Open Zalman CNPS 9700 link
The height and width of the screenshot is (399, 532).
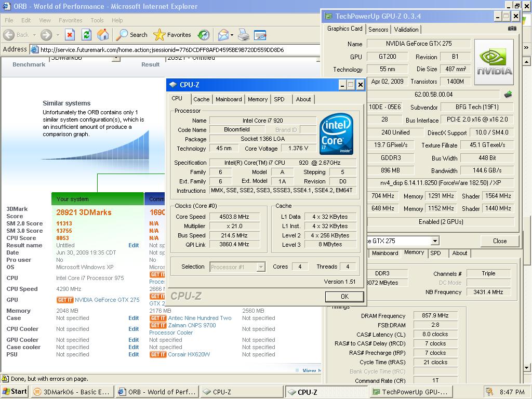[x=192, y=325]
